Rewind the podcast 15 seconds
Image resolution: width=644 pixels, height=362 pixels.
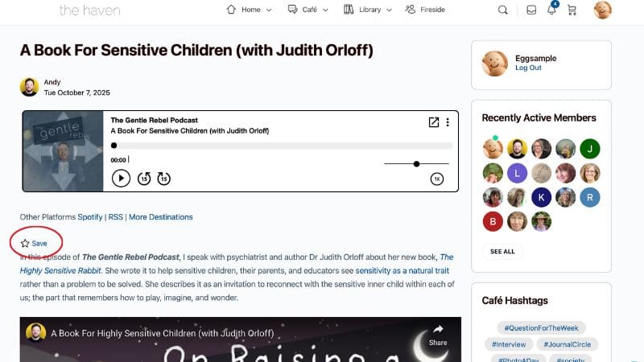click(x=144, y=178)
